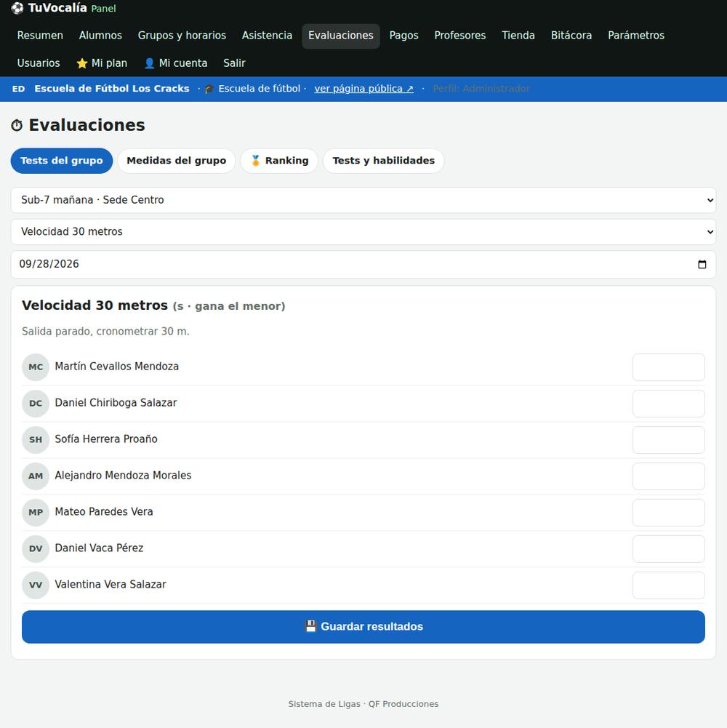Click DC avatar of Daniel Chiriboga
Viewport: 727px width, 728px height.
coord(36,404)
